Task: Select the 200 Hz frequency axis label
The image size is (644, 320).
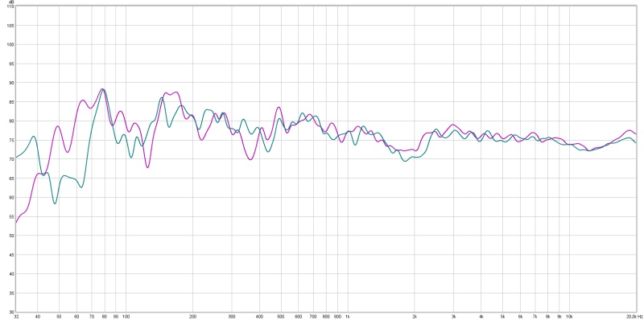Action: click(192, 317)
